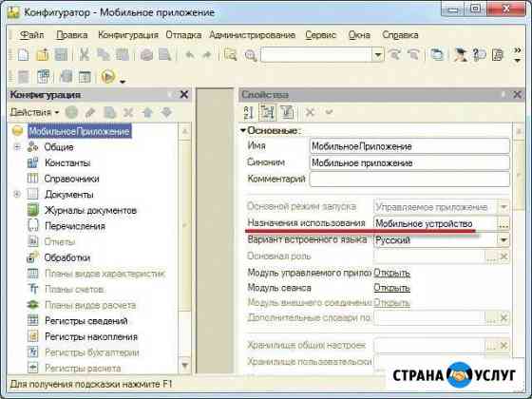
Task: Click the Help question mark toolbar icon
Action: 479,55
